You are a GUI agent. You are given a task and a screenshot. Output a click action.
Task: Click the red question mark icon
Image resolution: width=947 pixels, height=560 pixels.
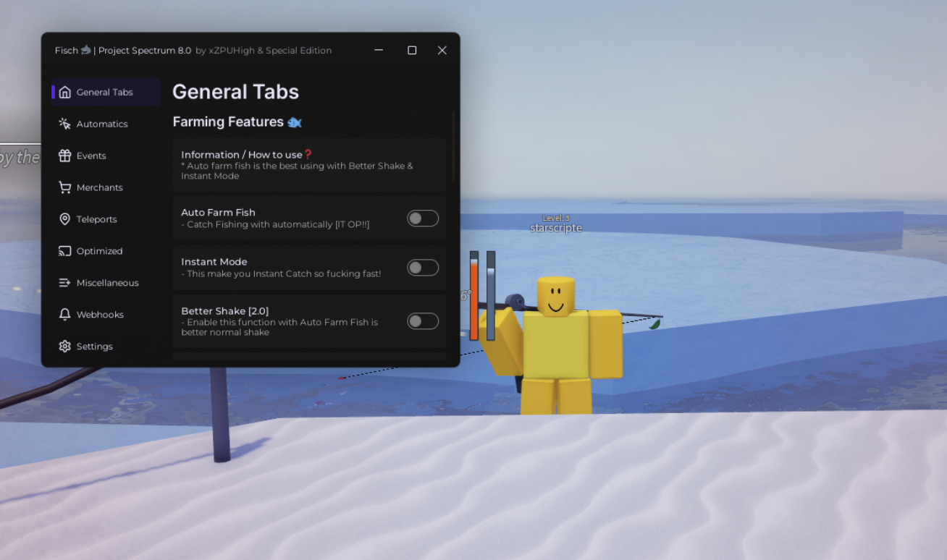(x=308, y=154)
